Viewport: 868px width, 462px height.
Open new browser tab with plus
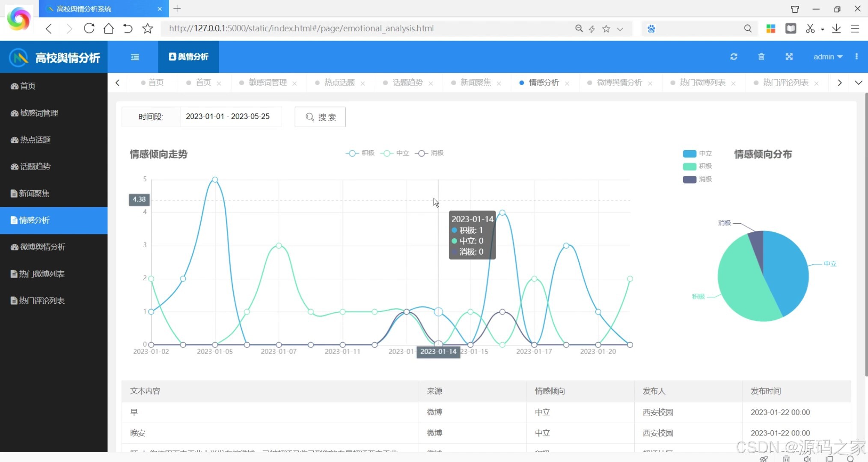pyautogui.click(x=177, y=9)
